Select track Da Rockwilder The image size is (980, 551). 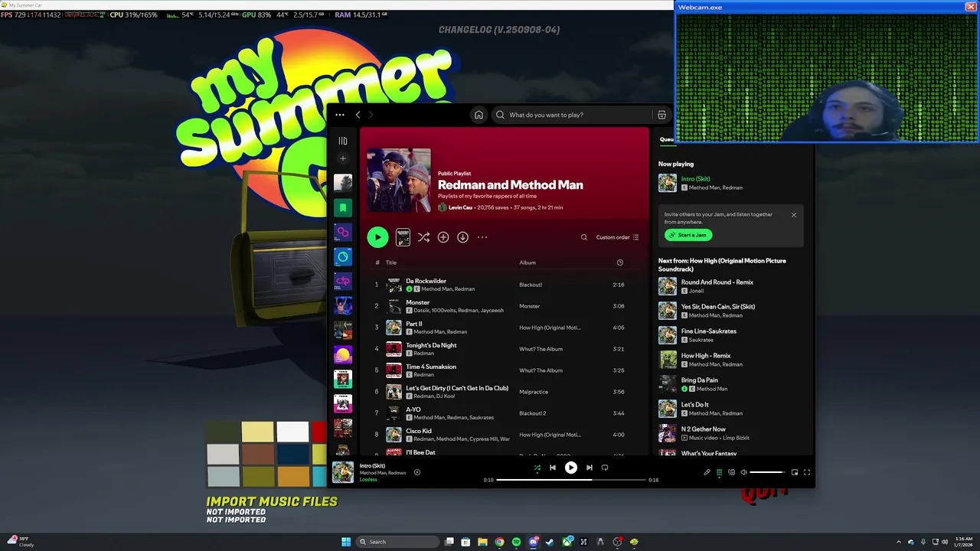pos(505,285)
